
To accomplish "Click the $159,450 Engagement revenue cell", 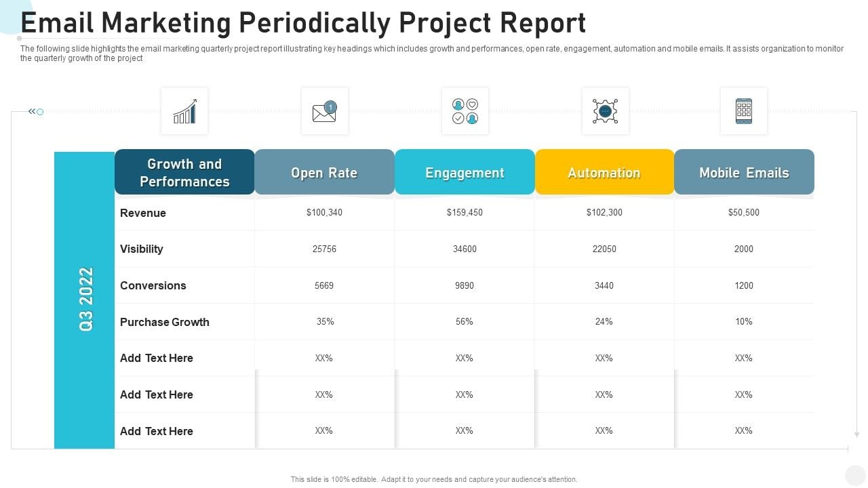I will point(465,212).
